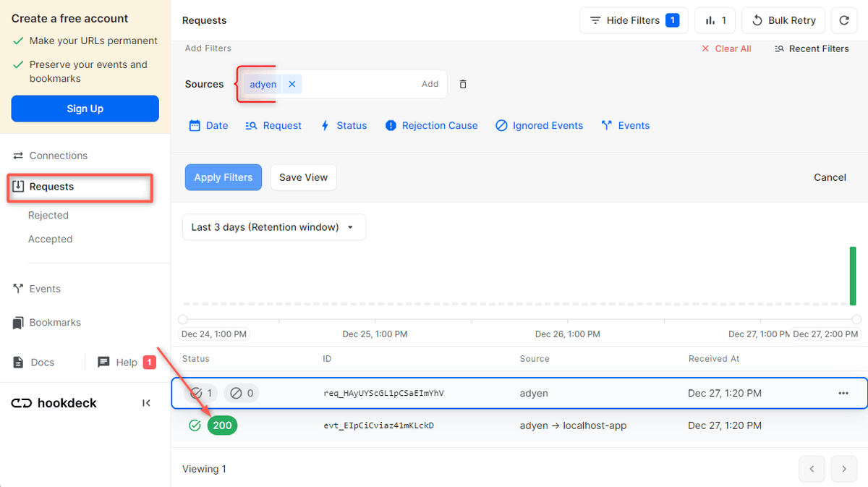Image resolution: width=868 pixels, height=487 pixels.
Task: Open the Status filter
Action: [344, 125]
